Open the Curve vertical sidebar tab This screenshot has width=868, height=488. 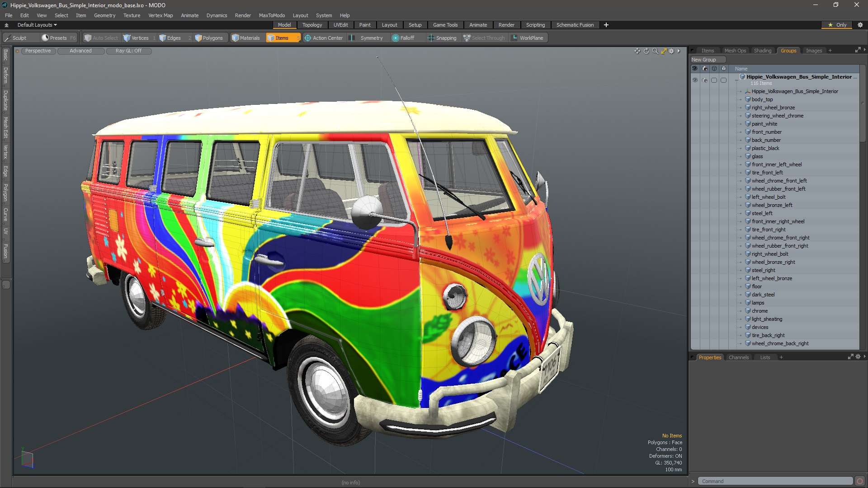pos(6,215)
